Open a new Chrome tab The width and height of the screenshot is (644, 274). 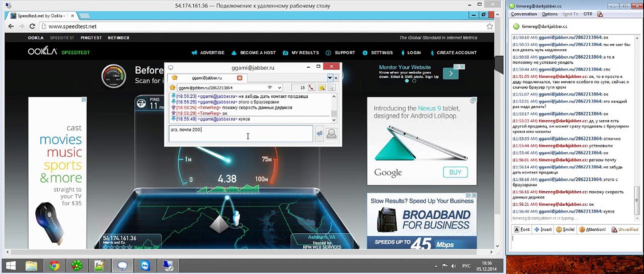tap(84, 16)
